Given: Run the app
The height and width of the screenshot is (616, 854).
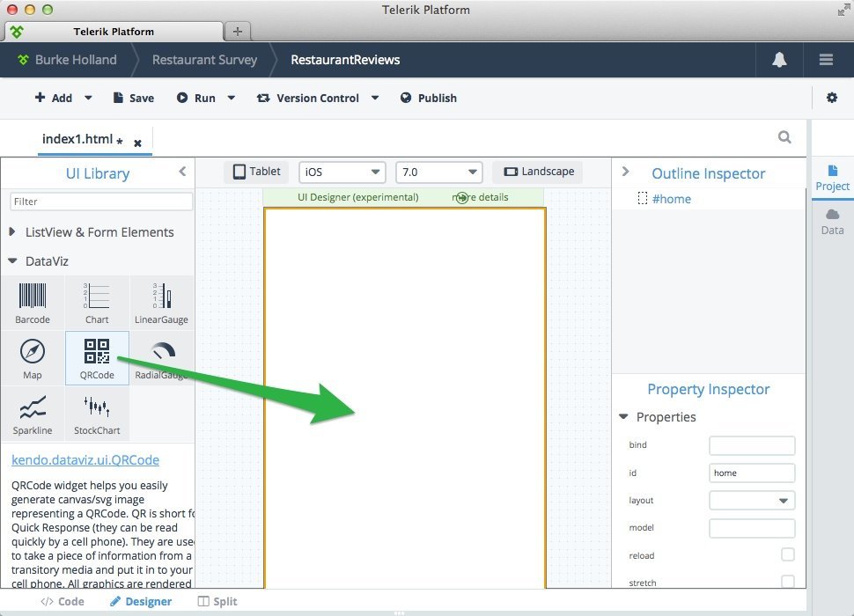Looking at the screenshot, I should 196,98.
